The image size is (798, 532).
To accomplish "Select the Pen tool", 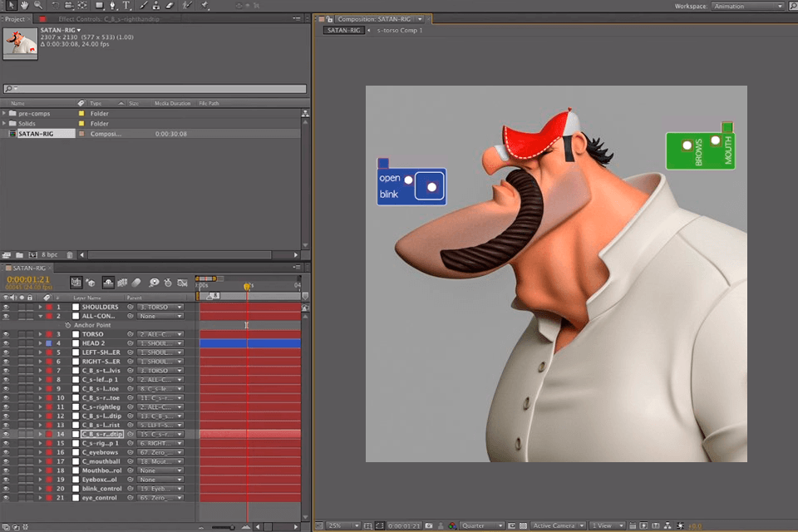I will [112, 4].
